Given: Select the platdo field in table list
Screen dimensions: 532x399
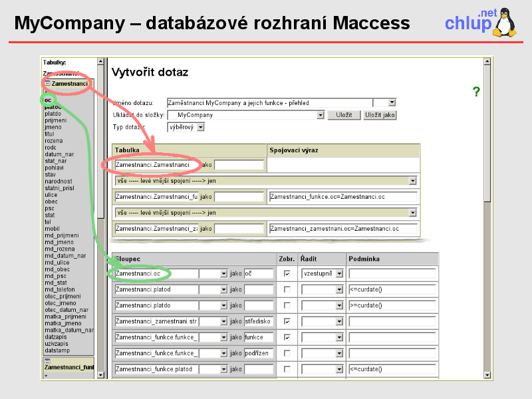Looking at the screenshot, I should click(x=53, y=114).
